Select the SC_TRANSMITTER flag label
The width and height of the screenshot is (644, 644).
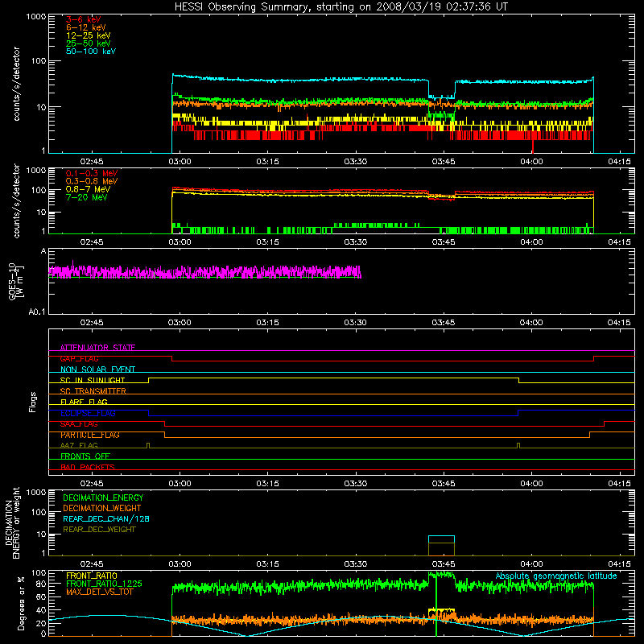tap(93, 391)
